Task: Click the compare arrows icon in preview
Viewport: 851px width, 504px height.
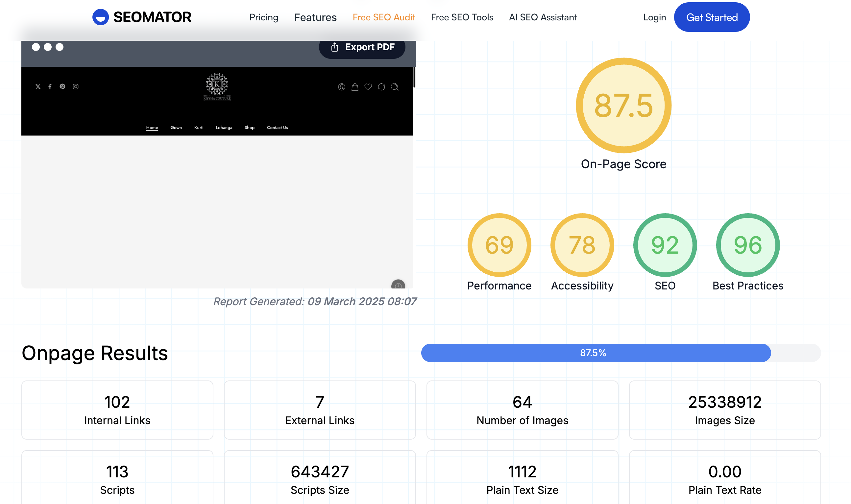Action: (x=381, y=87)
